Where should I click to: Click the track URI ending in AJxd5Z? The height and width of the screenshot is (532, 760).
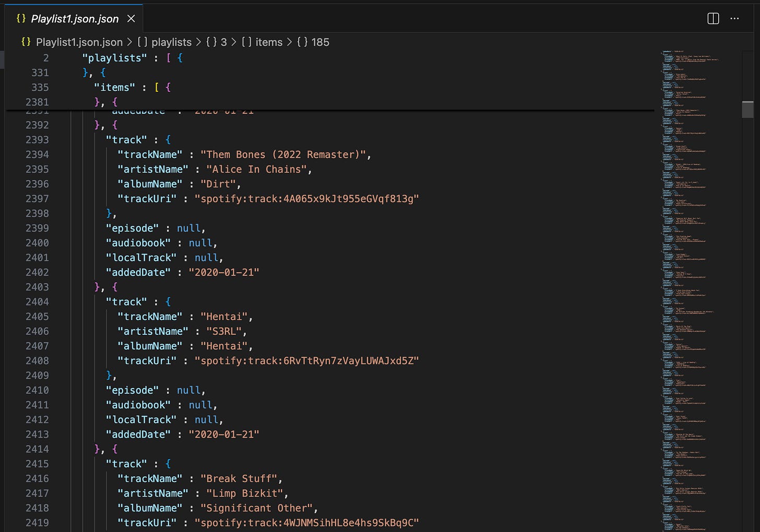tap(307, 361)
